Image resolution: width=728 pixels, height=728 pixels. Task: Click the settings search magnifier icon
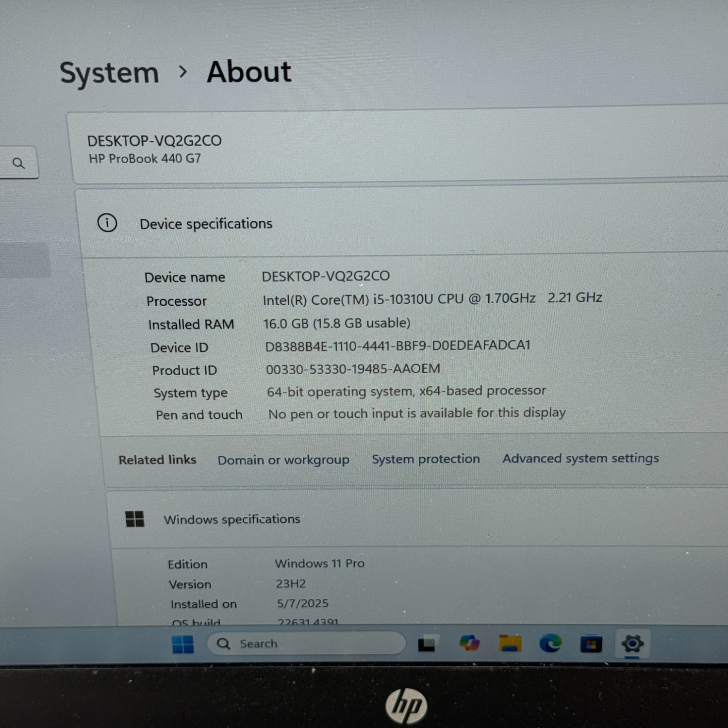point(18,163)
